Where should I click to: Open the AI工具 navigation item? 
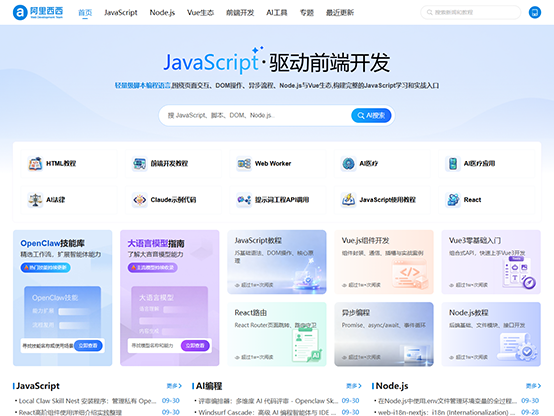[x=277, y=12]
